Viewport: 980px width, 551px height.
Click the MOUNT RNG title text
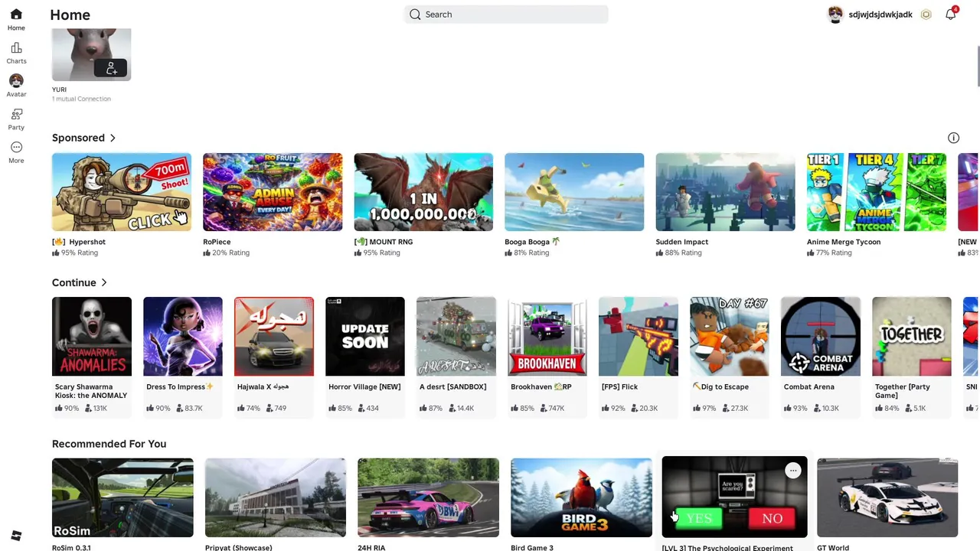click(x=384, y=242)
